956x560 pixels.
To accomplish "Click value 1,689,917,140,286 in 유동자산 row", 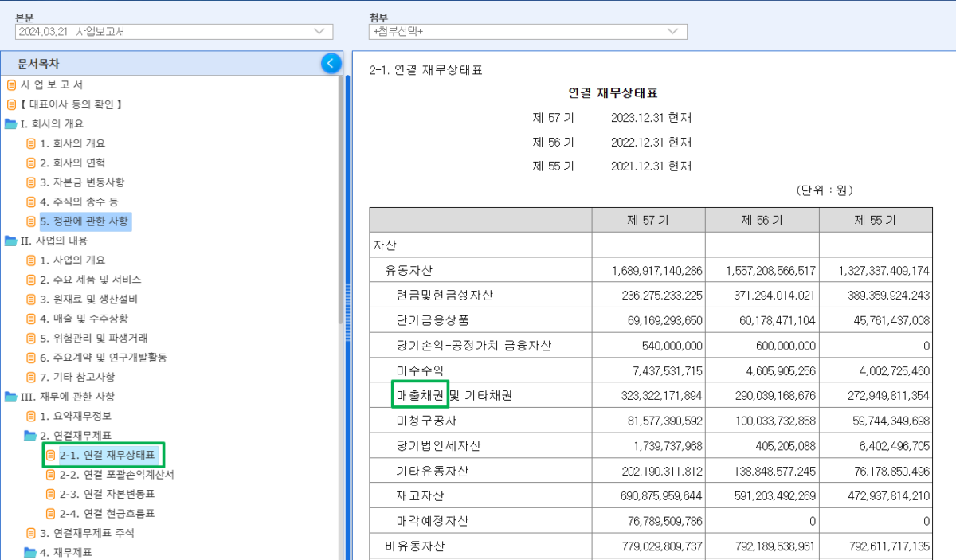I will (x=657, y=270).
